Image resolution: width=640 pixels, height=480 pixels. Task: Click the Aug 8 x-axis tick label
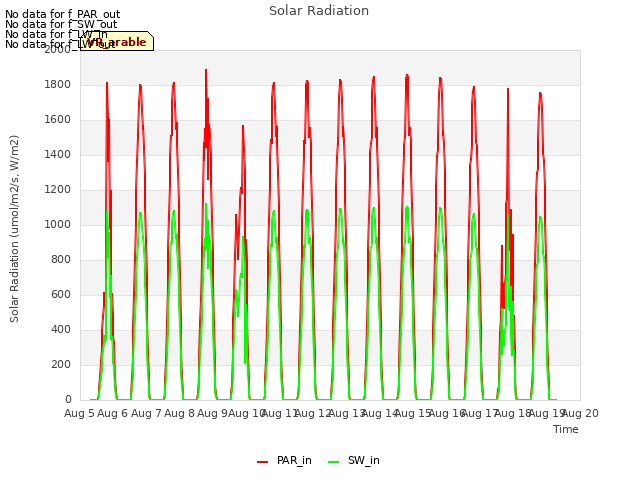coord(179,413)
